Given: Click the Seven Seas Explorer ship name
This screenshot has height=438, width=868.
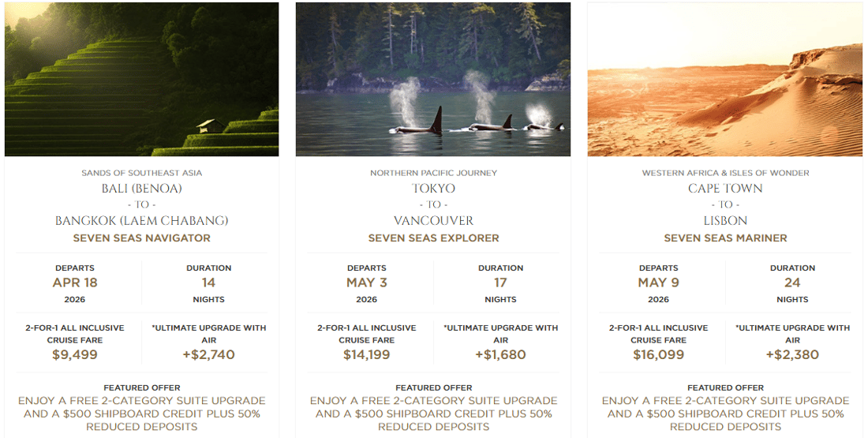Looking at the screenshot, I should click(x=433, y=238).
